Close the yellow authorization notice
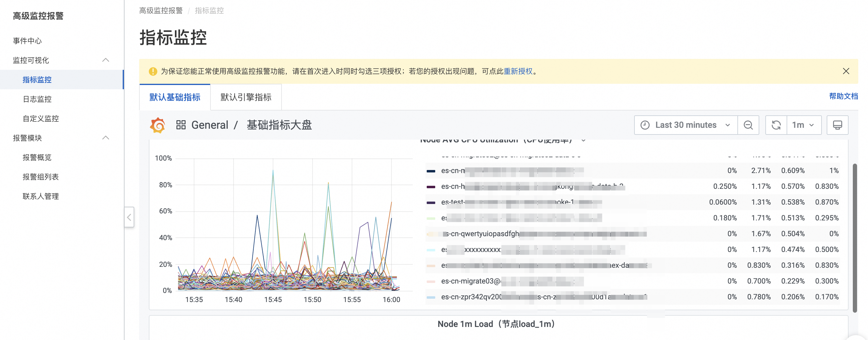Viewport: 868px width, 340px height. click(846, 71)
